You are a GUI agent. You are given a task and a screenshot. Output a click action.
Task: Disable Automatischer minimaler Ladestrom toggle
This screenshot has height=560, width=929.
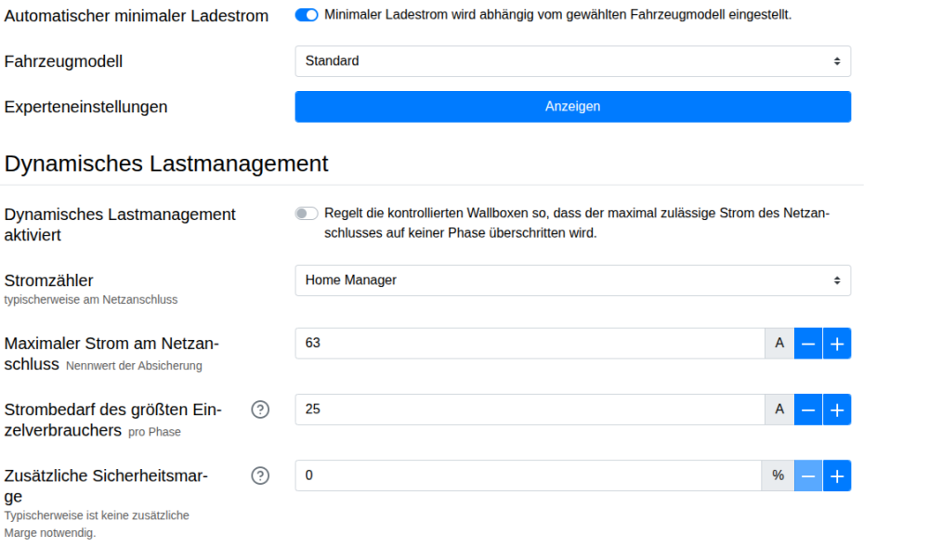tap(307, 15)
